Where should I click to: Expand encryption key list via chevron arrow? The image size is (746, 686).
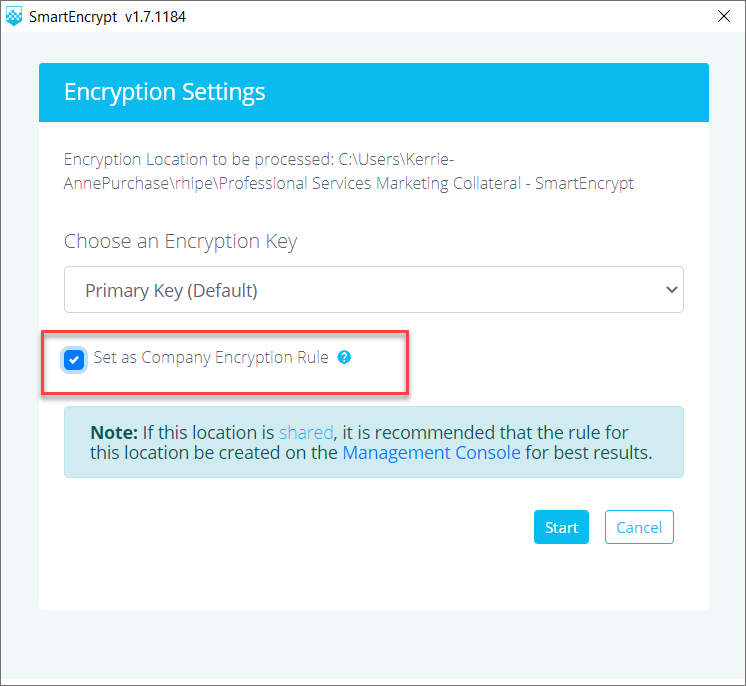[x=671, y=289]
